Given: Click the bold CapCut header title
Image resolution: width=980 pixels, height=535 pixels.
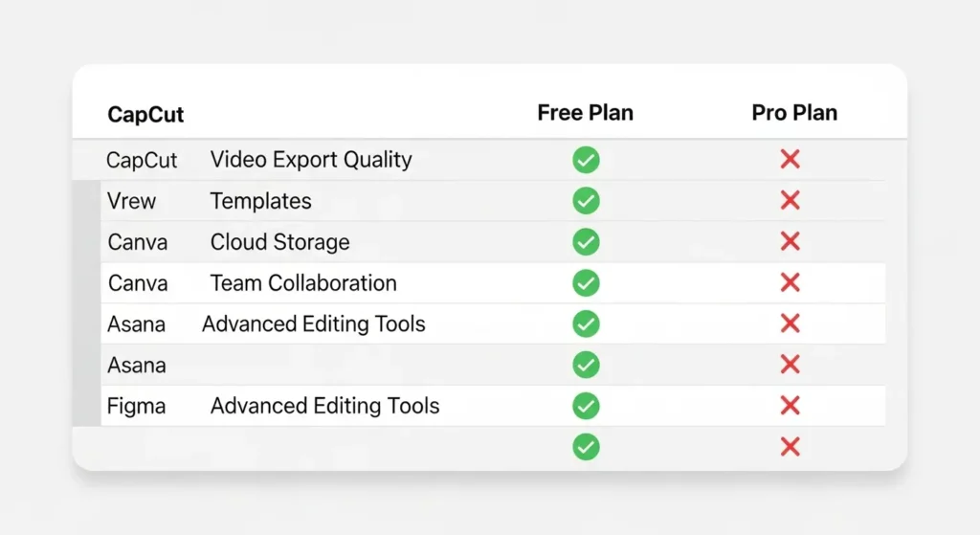Looking at the screenshot, I should click(x=145, y=115).
